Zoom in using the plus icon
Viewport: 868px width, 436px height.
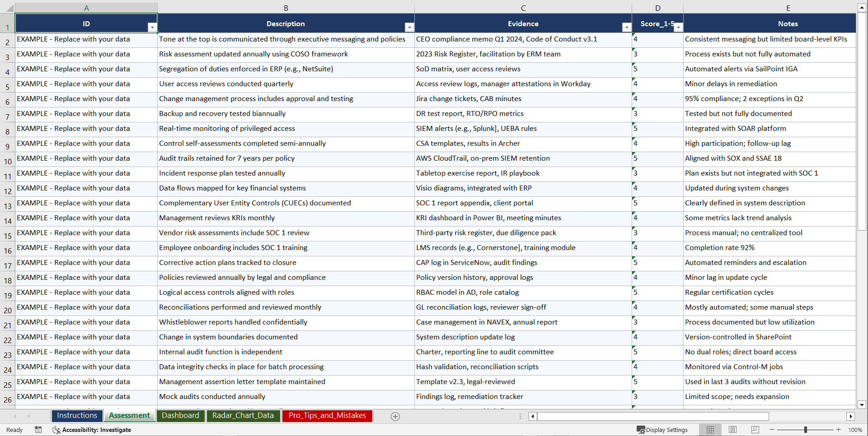[839, 430]
